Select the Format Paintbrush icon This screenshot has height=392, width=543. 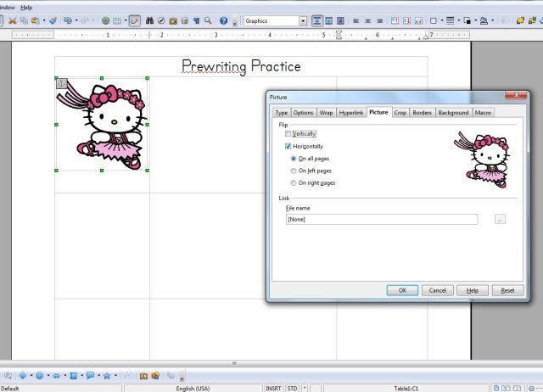(53, 20)
